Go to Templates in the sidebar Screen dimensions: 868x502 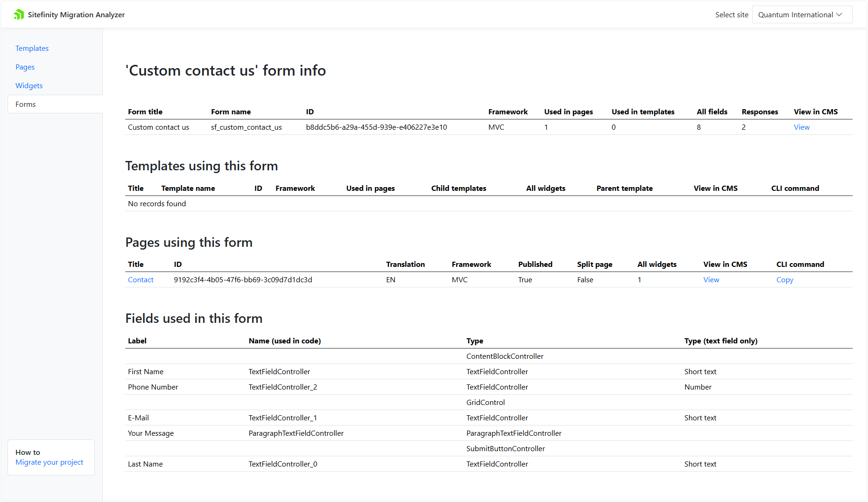pos(32,48)
